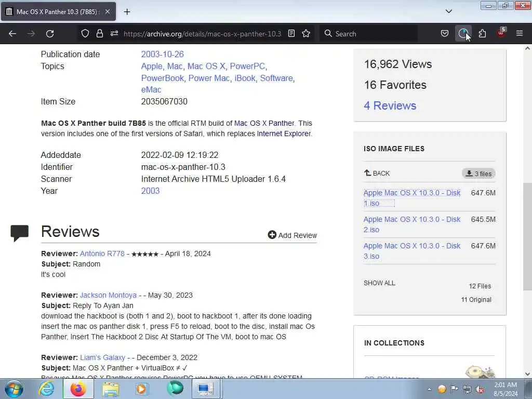Viewport: 532px width, 399px height.
Task: Open reviewer Antonio R778 profile
Action: tap(102, 254)
